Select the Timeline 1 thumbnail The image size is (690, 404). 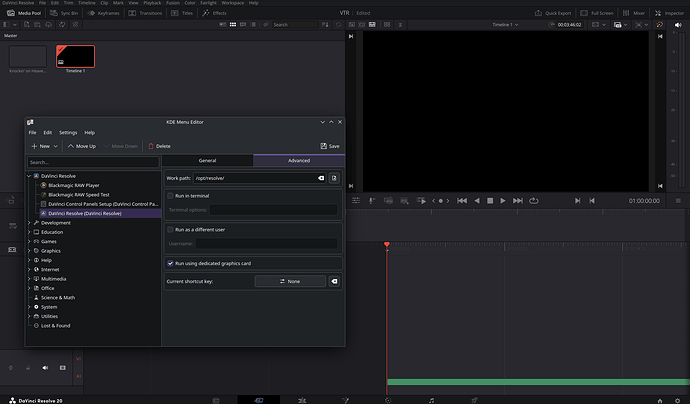coord(75,56)
